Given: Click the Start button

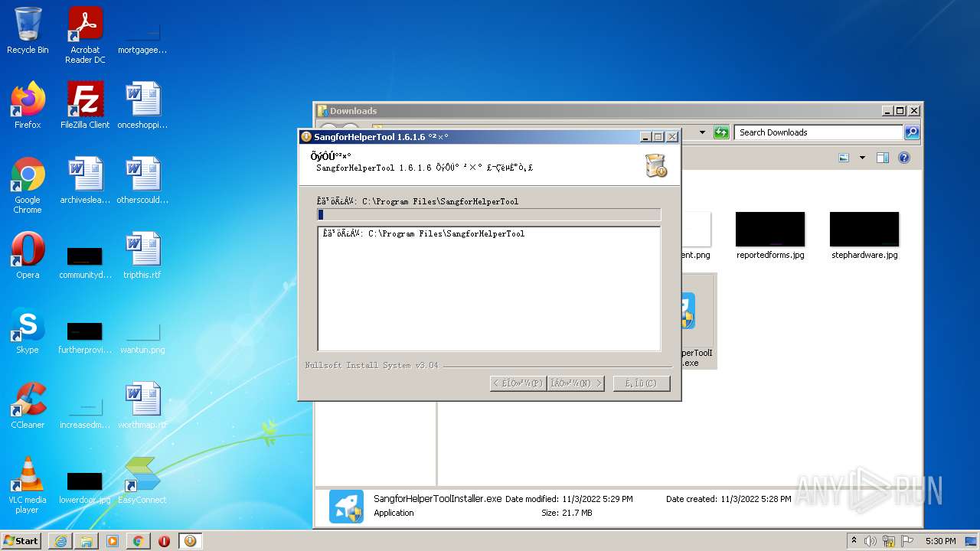Looking at the screenshot, I should 21,540.
